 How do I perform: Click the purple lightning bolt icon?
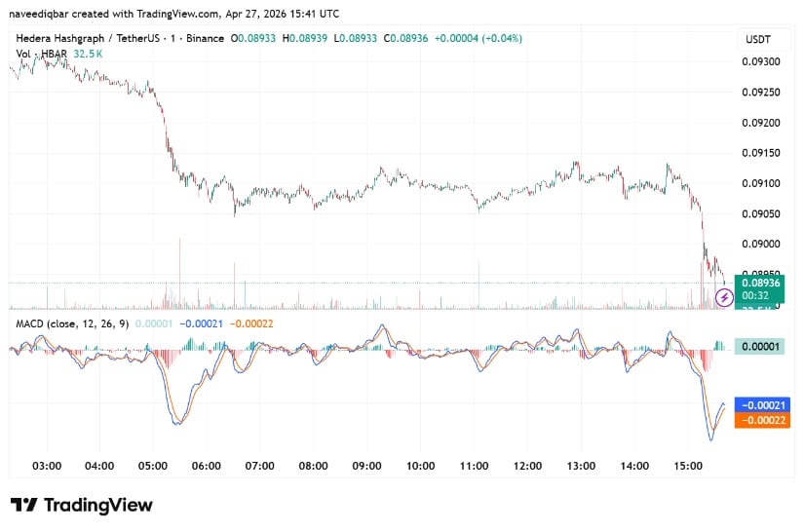tap(724, 298)
